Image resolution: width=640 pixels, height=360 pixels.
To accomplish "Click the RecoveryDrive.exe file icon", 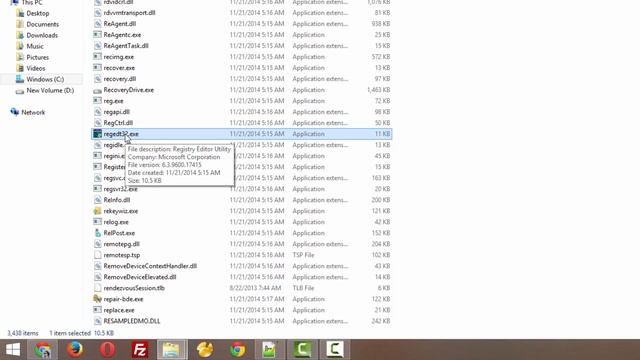I will tap(97, 90).
